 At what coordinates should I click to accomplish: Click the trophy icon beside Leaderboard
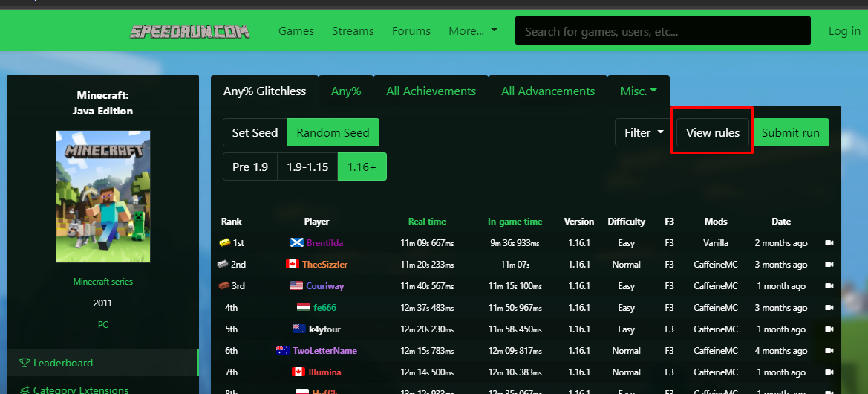pyautogui.click(x=25, y=363)
